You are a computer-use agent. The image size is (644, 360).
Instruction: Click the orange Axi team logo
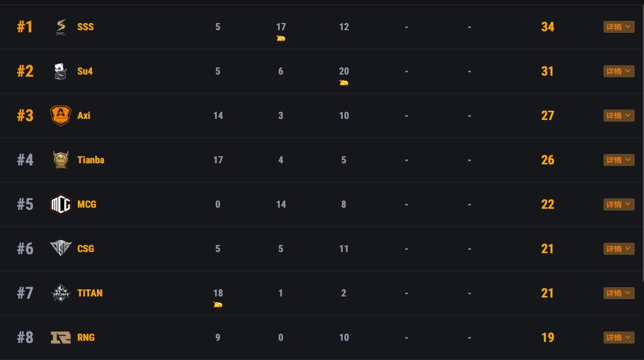(61, 116)
